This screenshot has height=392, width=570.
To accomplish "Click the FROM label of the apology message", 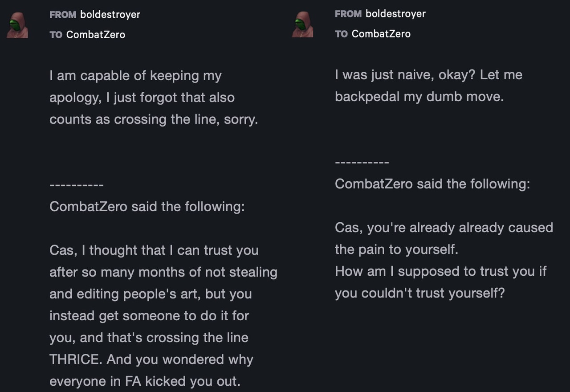I will tap(63, 15).
